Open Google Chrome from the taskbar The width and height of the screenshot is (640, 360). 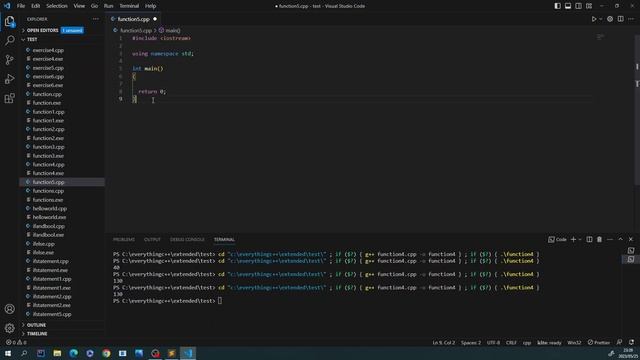(106, 353)
